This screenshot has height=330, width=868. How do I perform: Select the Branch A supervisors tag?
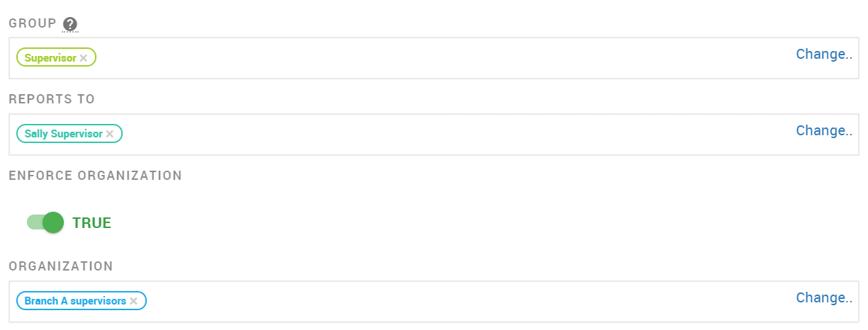point(75,301)
